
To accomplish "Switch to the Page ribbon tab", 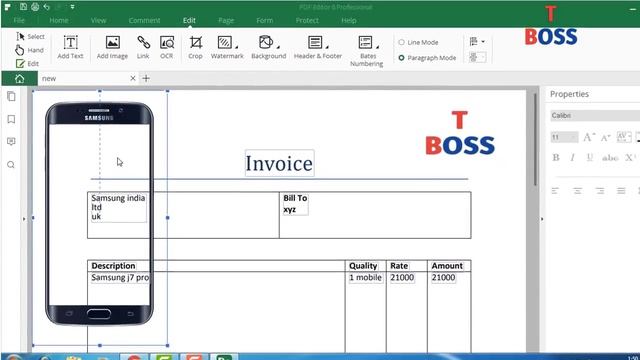I will point(226,20).
